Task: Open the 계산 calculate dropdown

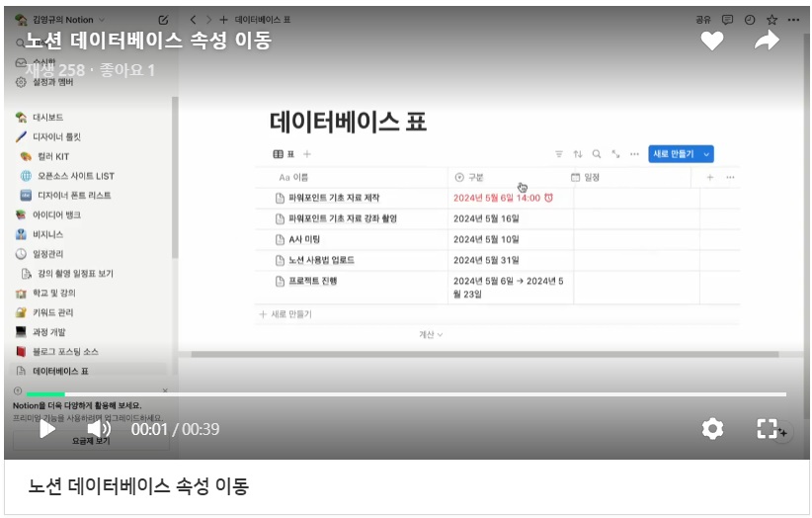Action: (431, 335)
